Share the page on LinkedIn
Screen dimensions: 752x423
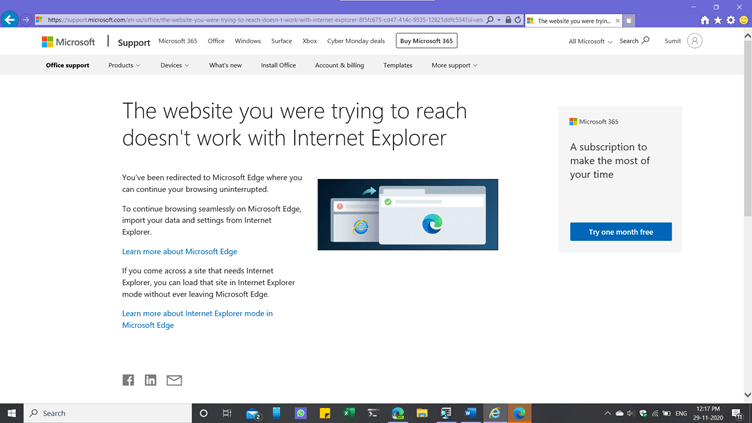151,380
